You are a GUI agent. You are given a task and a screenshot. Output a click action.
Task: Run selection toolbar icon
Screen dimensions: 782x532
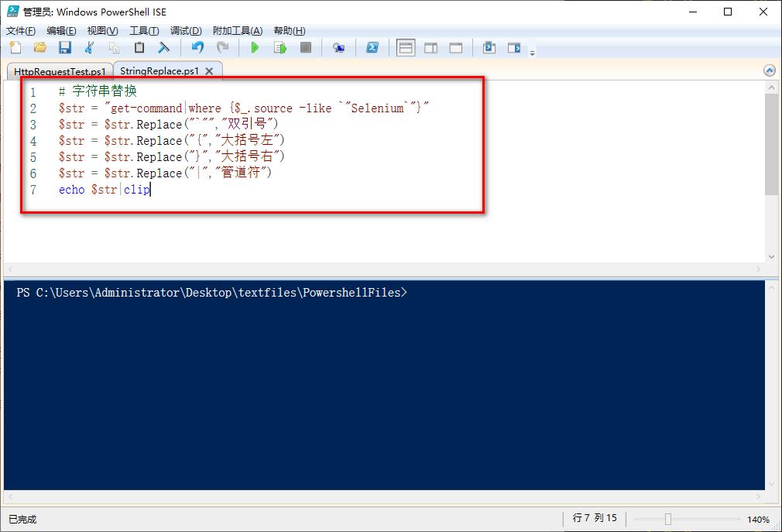[x=280, y=48]
